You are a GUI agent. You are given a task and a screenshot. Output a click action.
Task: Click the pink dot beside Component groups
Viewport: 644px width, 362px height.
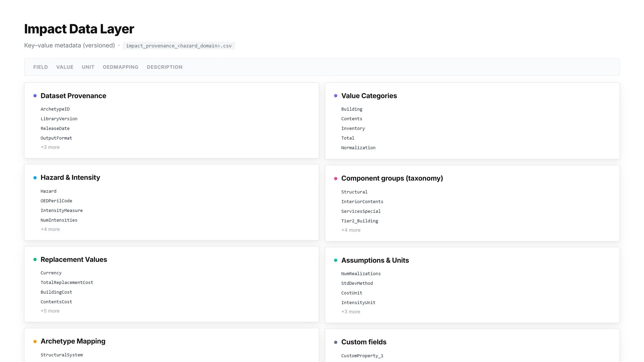click(x=336, y=178)
